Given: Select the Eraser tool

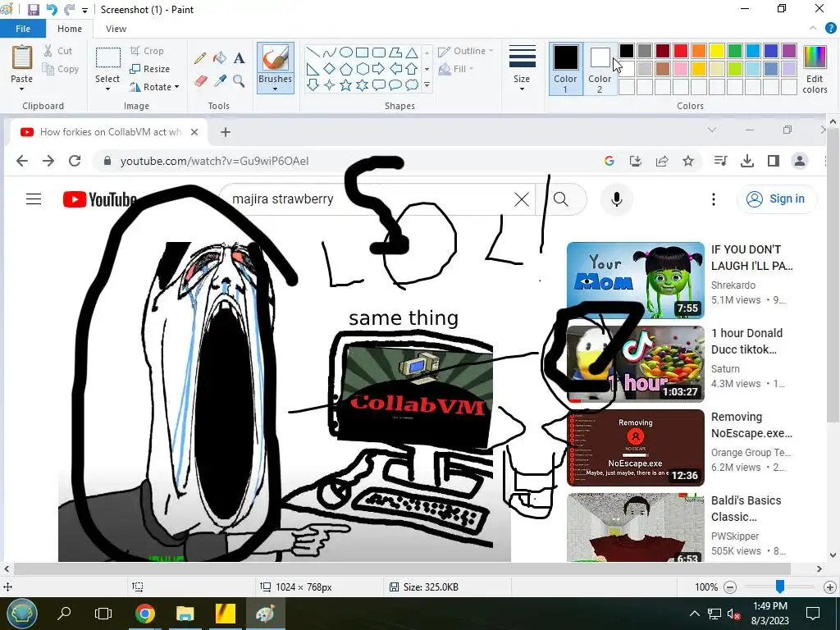Looking at the screenshot, I should [x=200, y=81].
